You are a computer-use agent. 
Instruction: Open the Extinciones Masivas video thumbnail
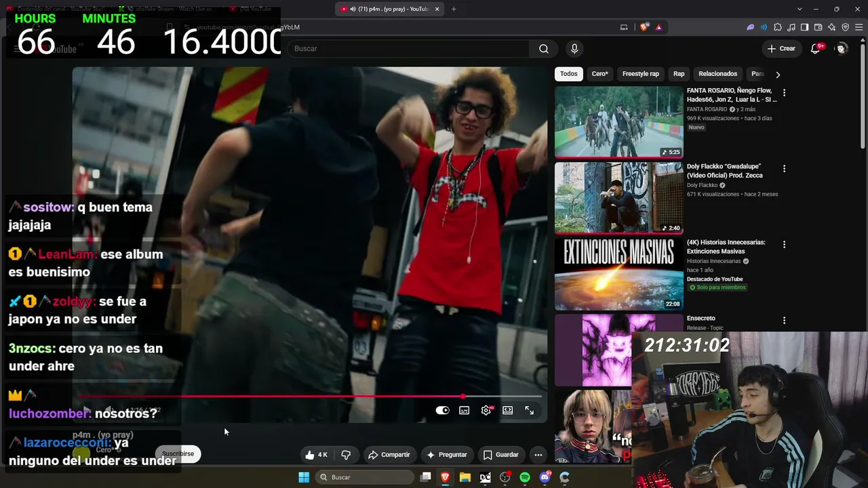point(619,274)
